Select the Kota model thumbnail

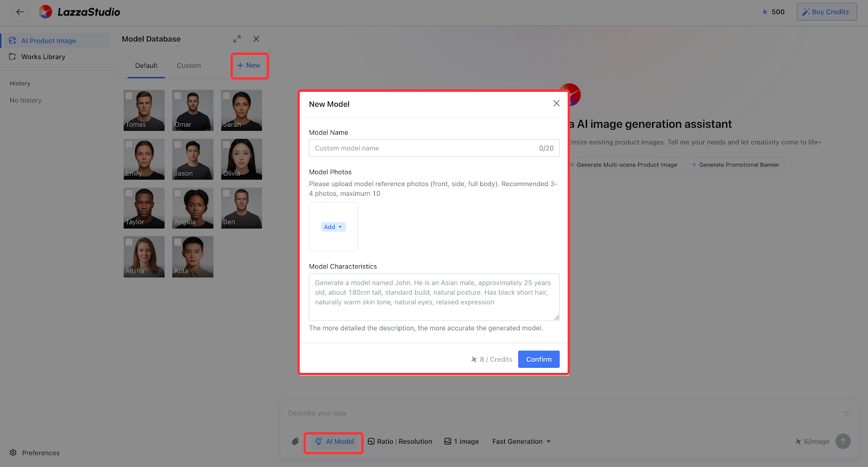coord(193,257)
